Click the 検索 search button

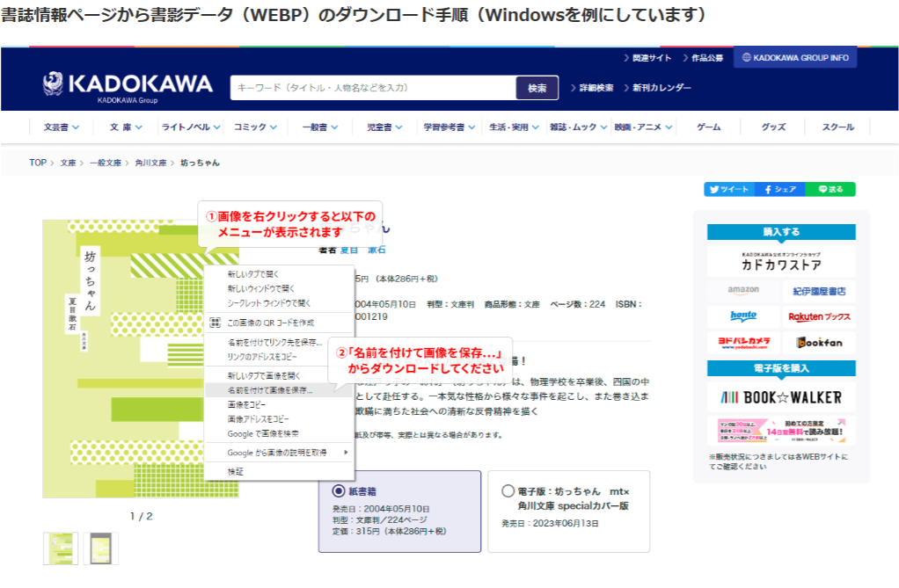pos(537,88)
